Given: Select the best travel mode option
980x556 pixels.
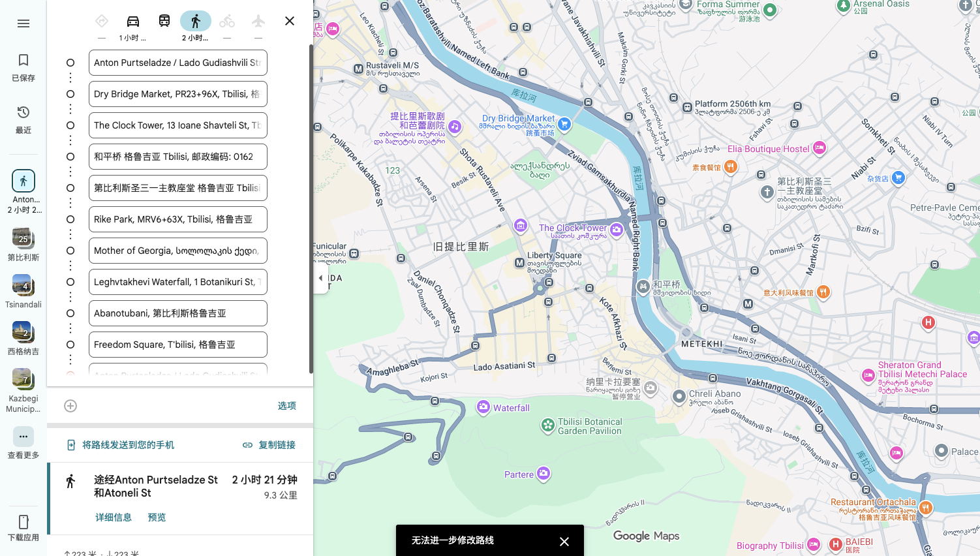Looking at the screenshot, I should [x=102, y=21].
